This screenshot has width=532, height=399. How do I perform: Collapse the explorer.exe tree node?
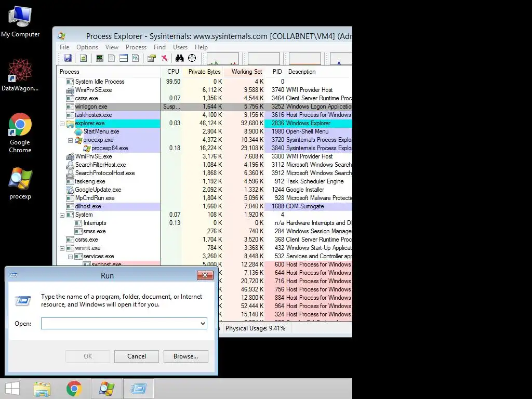62,124
